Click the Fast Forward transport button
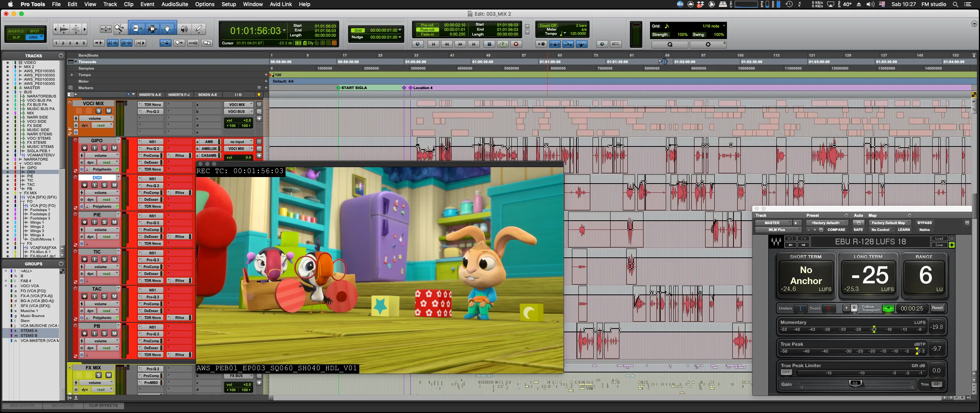Screen dimensions: 980x413 pyautogui.click(x=460, y=44)
